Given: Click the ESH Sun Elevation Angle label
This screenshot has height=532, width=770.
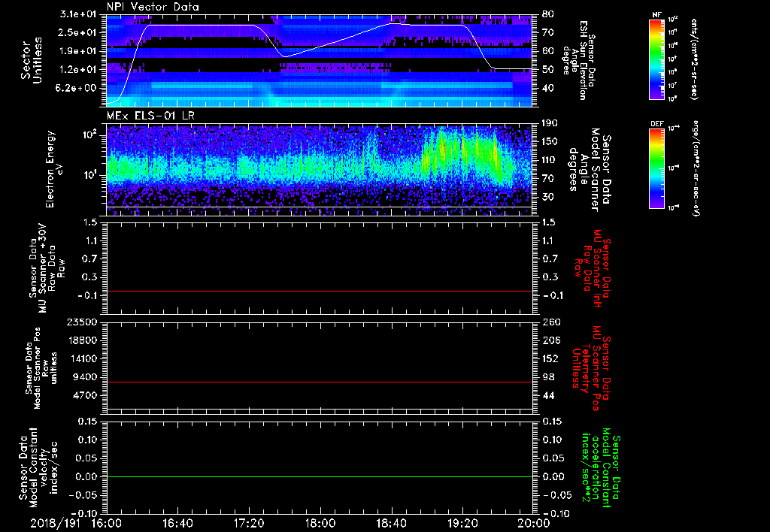Looking at the screenshot, I should tap(578, 60).
